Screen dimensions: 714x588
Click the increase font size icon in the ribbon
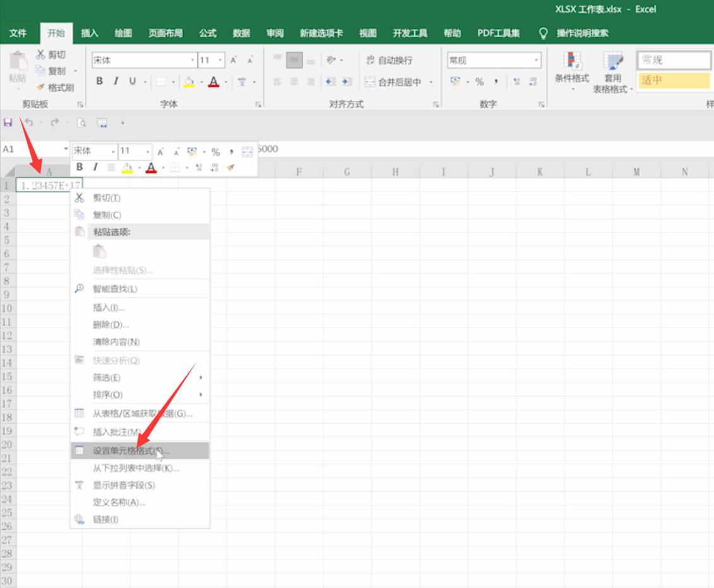point(233,60)
